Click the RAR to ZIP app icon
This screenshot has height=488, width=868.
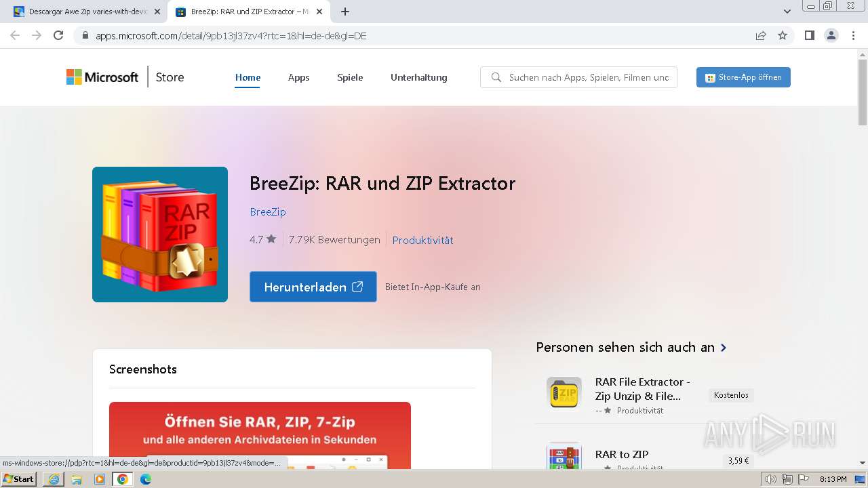(x=564, y=456)
